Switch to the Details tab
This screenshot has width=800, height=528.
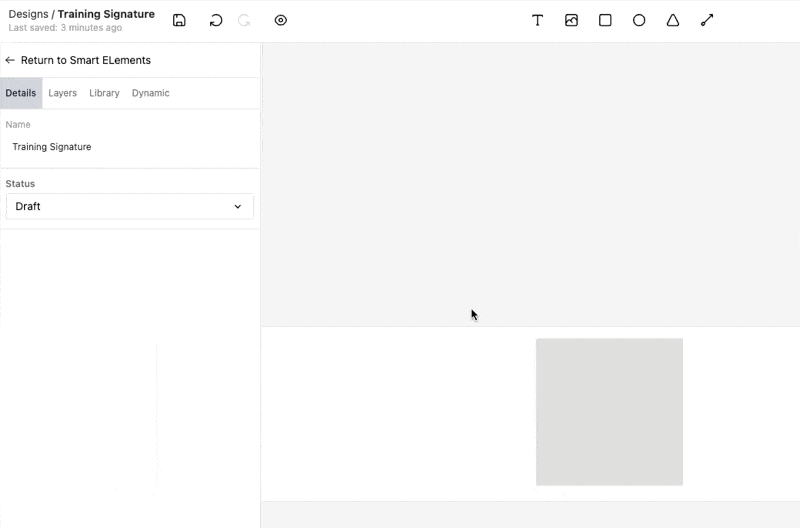click(21, 93)
